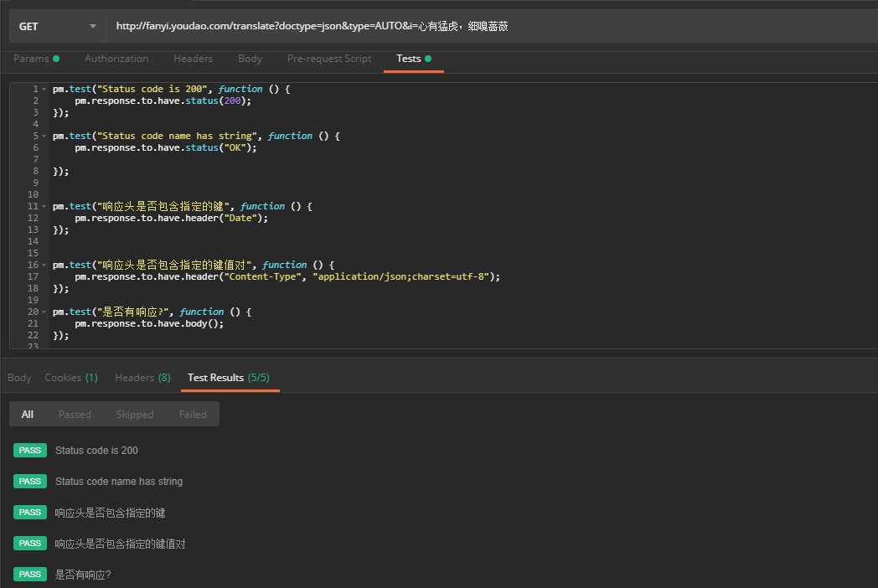Collapse code fold at line 11
This screenshot has height=588, width=878.
tap(44, 207)
